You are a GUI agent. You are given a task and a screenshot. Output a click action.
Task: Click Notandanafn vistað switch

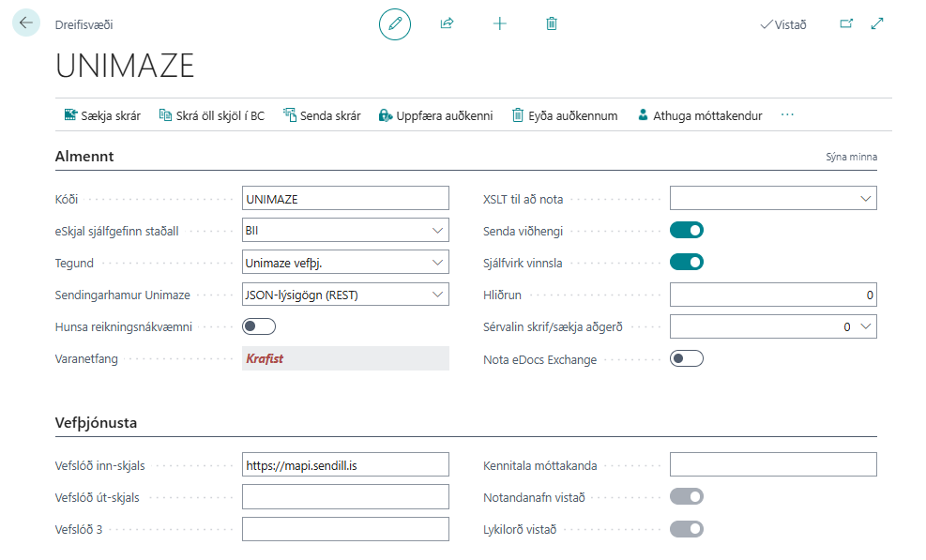tap(686, 497)
